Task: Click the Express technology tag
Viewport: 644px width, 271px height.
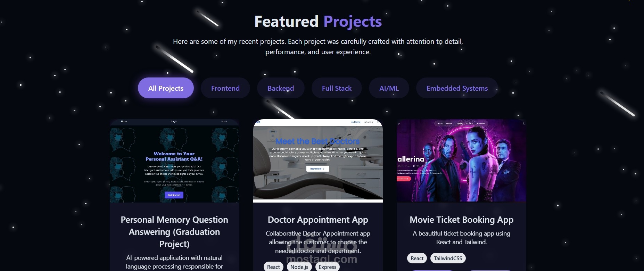Action: (328, 267)
